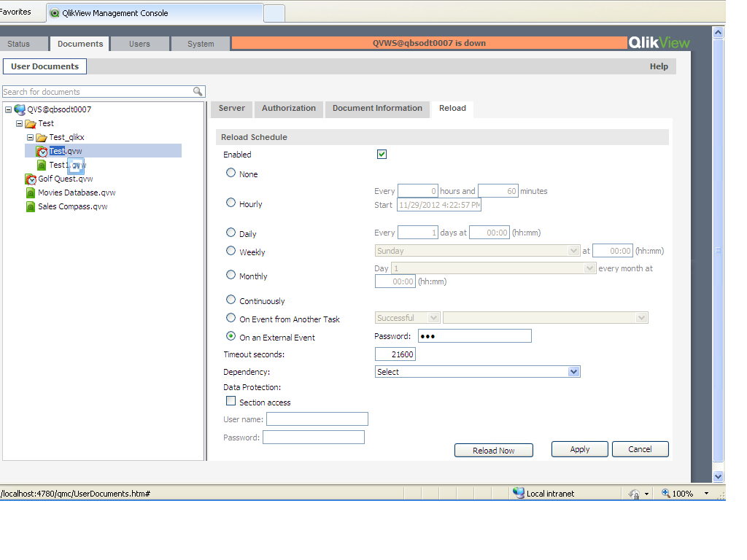The image size is (747, 560).
Task: Click the User Documents button
Action: pyautogui.click(x=44, y=66)
